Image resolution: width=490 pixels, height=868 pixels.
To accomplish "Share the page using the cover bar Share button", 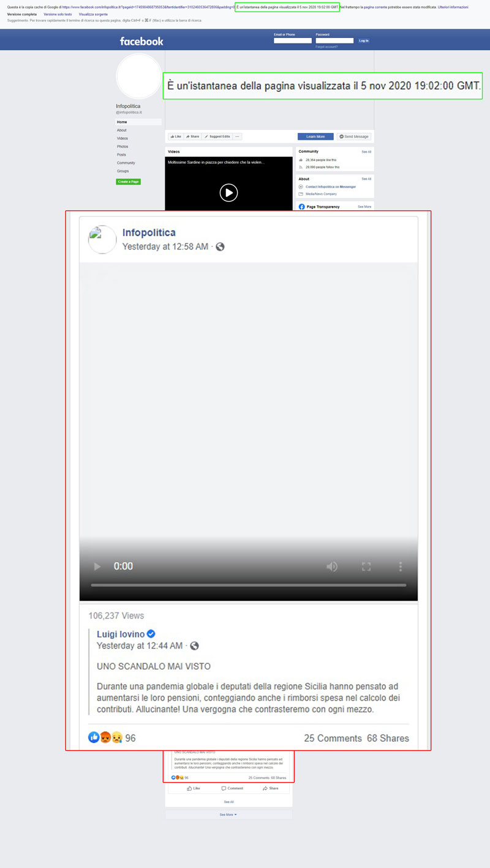I will click(x=192, y=137).
